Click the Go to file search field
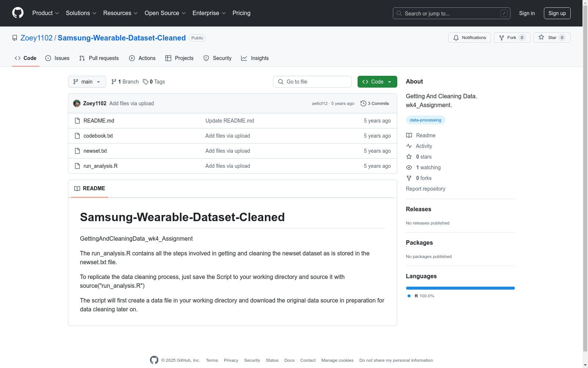This screenshot has height=368, width=588. point(312,82)
